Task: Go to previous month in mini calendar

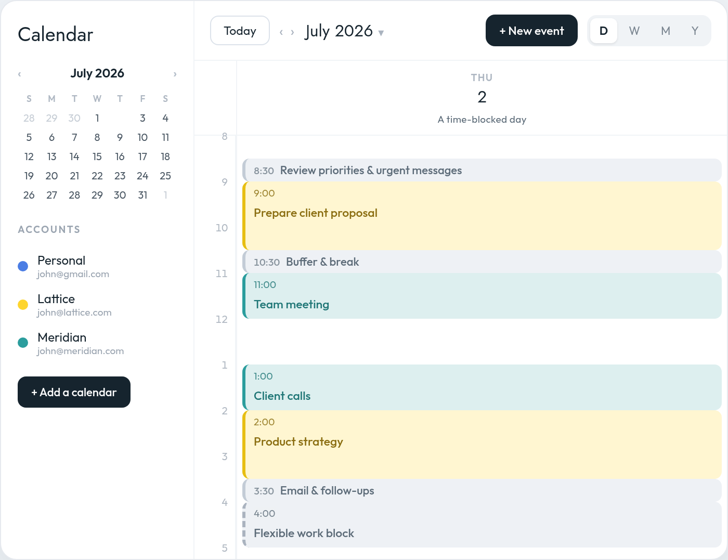Action: tap(20, 74)
